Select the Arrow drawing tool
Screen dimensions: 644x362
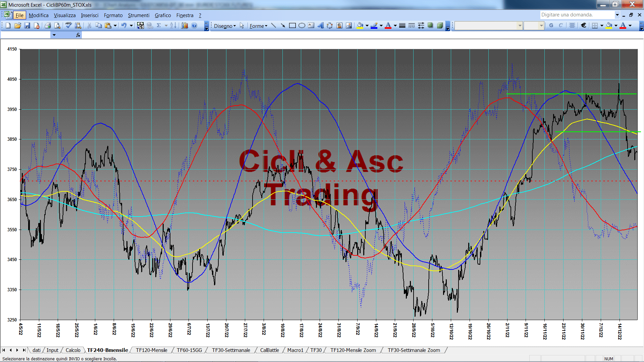pyautogui.click(x=283, y=25)
